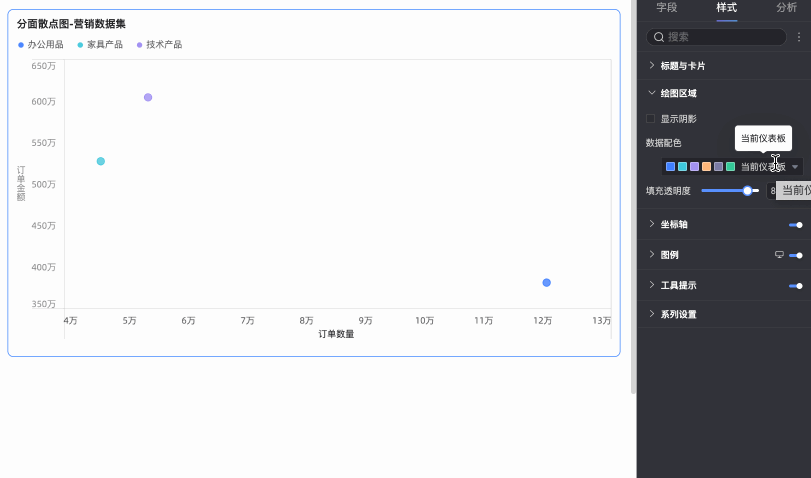Expand the 系列设置 section
811x478 pixels.
point(679,314)
